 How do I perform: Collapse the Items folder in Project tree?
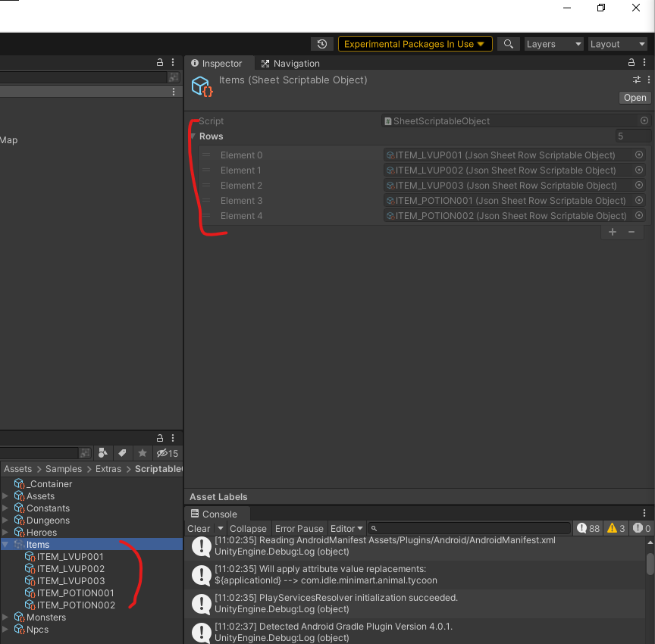[x=6, y=545]
